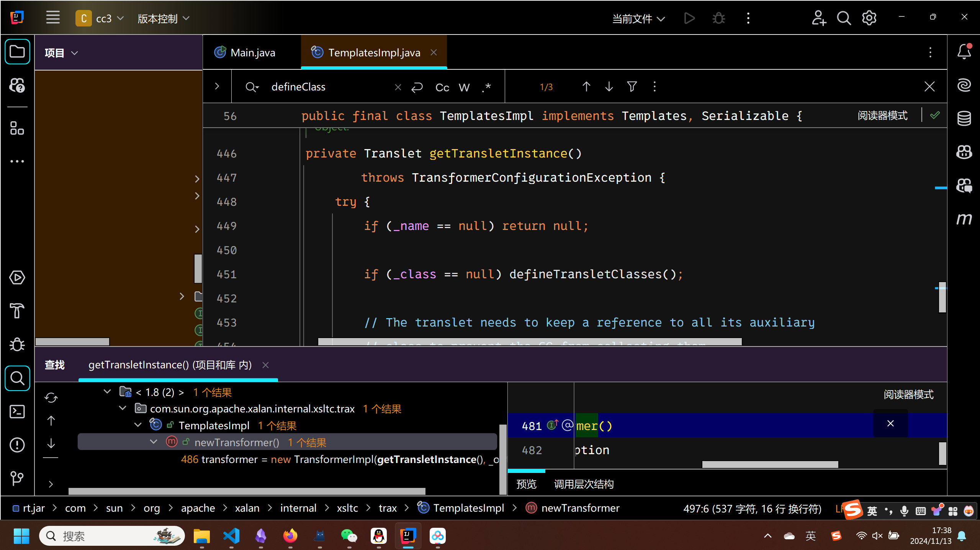Collapse the com.sun.org.apache.xalan.internal.xsltc.trax node
This screenshot has height=550, width=980.
pyautogui.click(x=123, y=408)
